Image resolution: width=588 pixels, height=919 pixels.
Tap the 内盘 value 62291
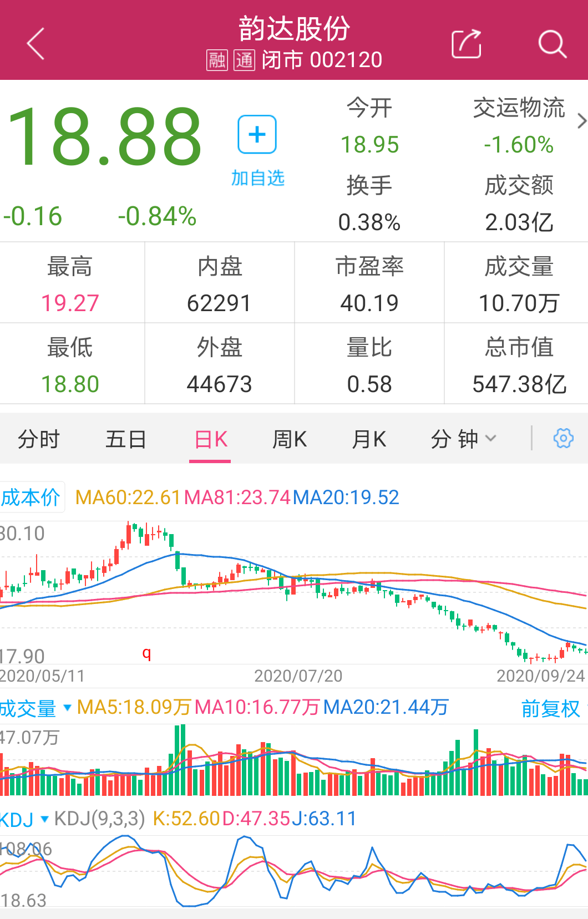pyautogui.click(x=219, y=303)
